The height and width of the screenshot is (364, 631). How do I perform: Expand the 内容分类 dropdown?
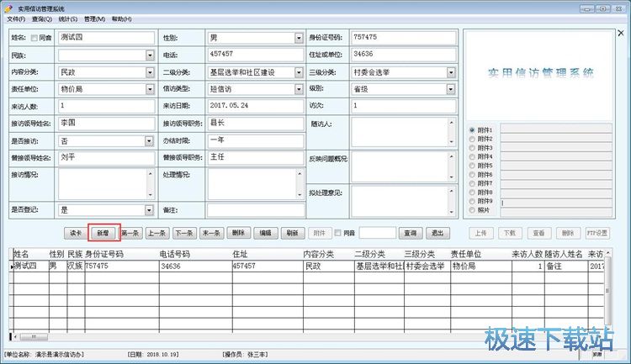click(x=150, y=72)
